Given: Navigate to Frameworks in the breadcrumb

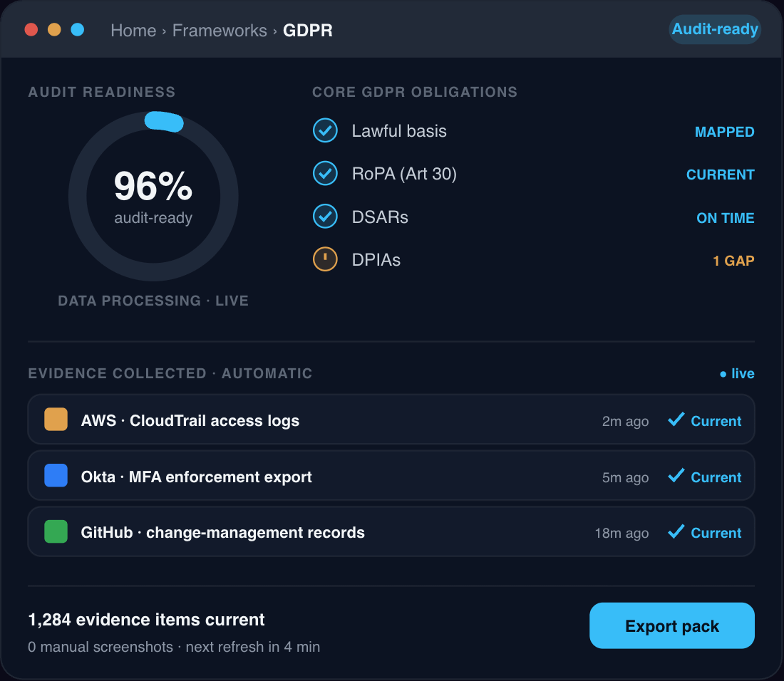Looking at the screenshot, I should (x=220, y=31).
